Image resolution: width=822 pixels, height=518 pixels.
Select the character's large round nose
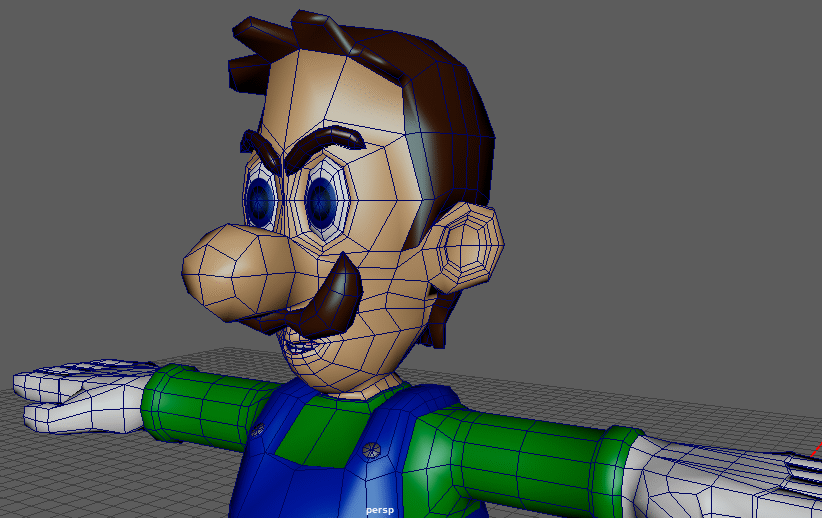click(232, 270)
